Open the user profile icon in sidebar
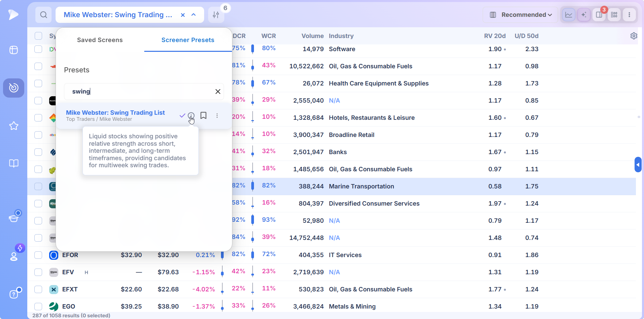The height and width of the screenshot is (319, 644). point(14,256)
